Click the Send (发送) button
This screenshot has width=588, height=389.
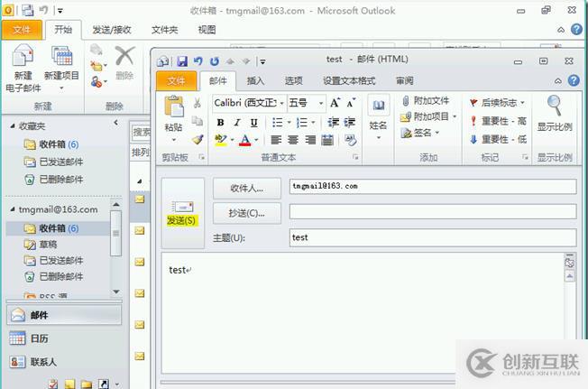183,213
